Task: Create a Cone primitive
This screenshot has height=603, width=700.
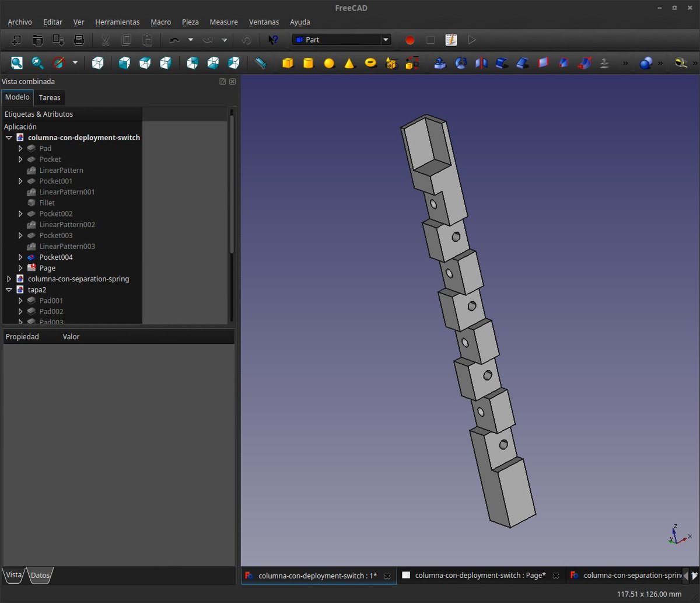Action: [349, 62]
